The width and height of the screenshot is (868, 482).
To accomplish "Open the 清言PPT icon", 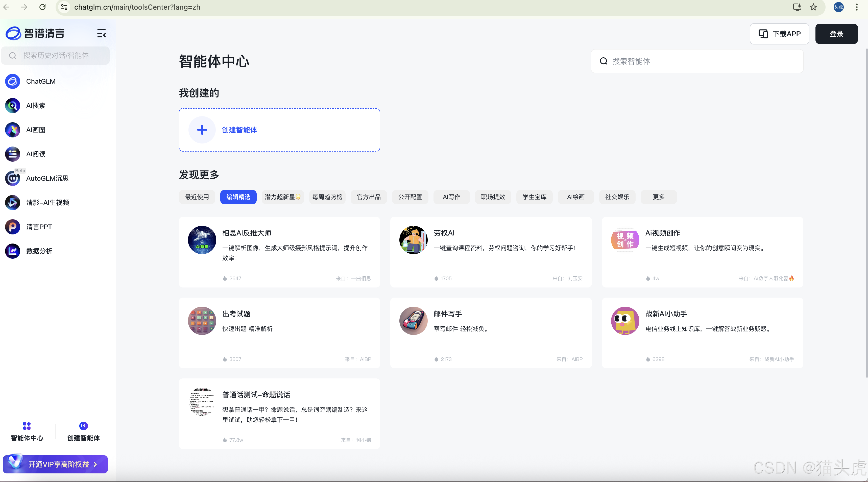I will 13,227.
